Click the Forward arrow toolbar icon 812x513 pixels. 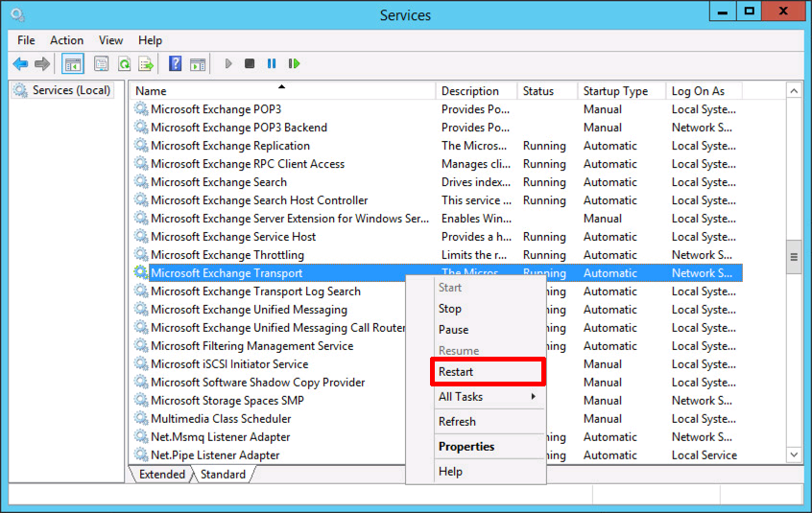[x=42, y=64]
